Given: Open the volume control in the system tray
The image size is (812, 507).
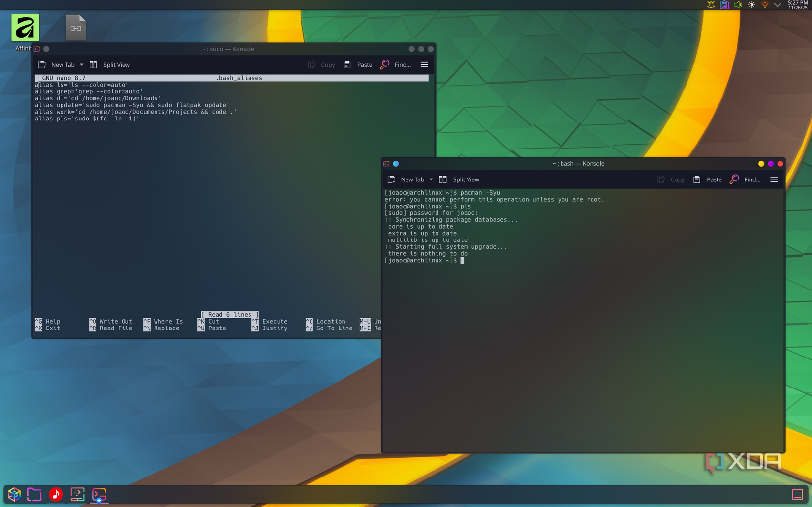Looking at the screenshot, I should coord(738,5).
